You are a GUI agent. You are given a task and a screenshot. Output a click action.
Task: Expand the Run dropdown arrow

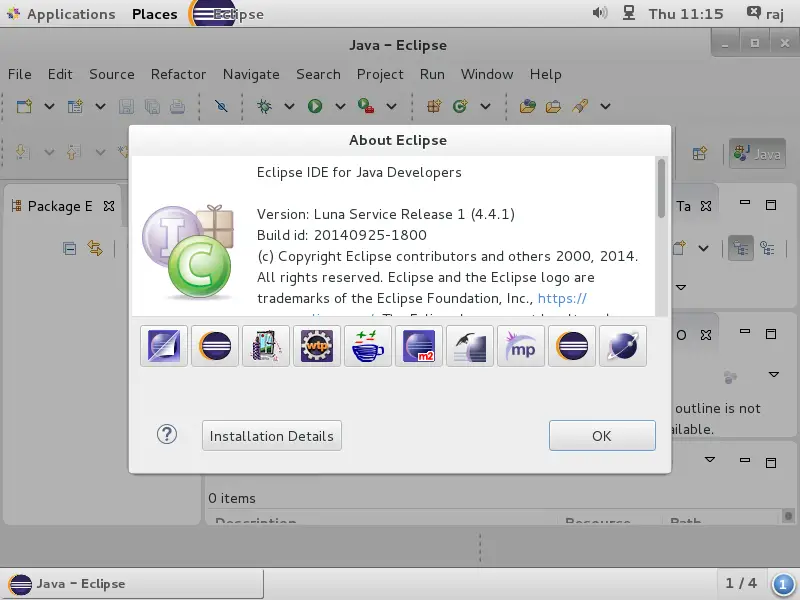[x=340, y=106]
